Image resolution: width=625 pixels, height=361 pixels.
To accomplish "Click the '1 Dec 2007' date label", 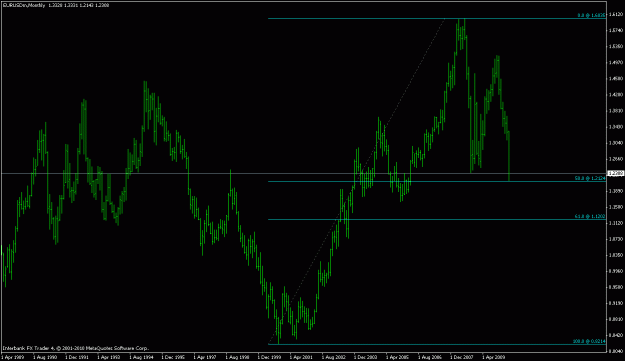I will pyautogui.click(x=462, y=357).
